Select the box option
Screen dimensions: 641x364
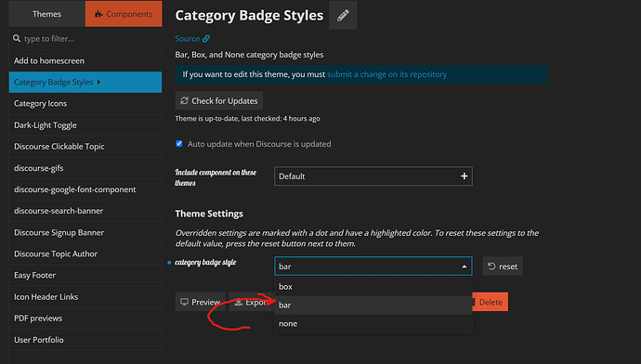point(373,287)
